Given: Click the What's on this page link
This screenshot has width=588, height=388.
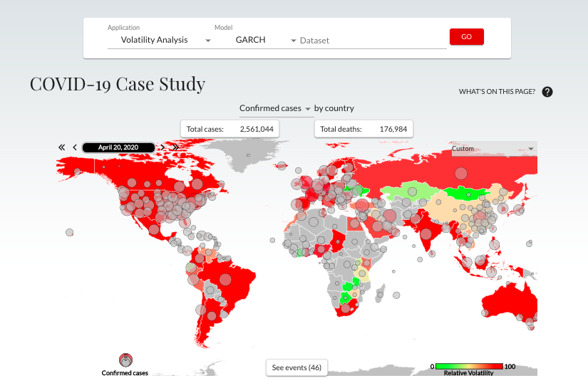Looking at the screenshot, I should (x=497, y=92).
